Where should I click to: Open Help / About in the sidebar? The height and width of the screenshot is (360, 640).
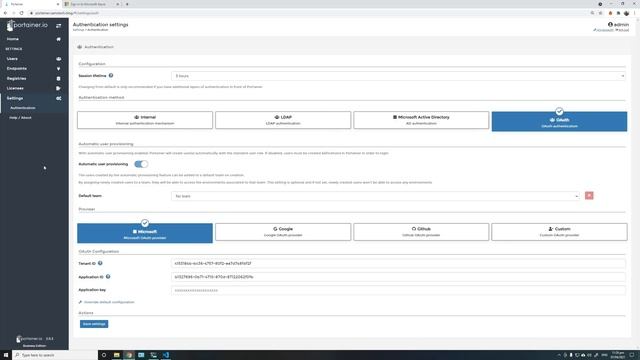pyautogui.click(x=20, y=118)
